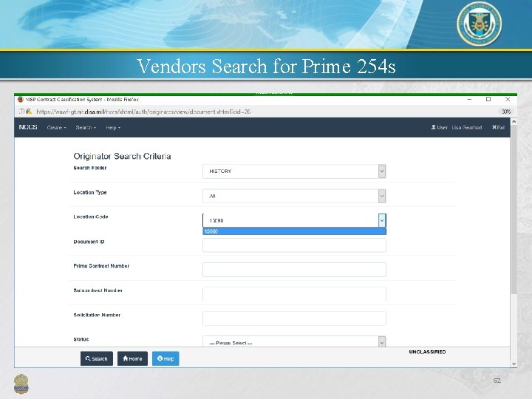Click the scrollbar down arrow
This screenshot has width=532, height=399.
[514, 364]
